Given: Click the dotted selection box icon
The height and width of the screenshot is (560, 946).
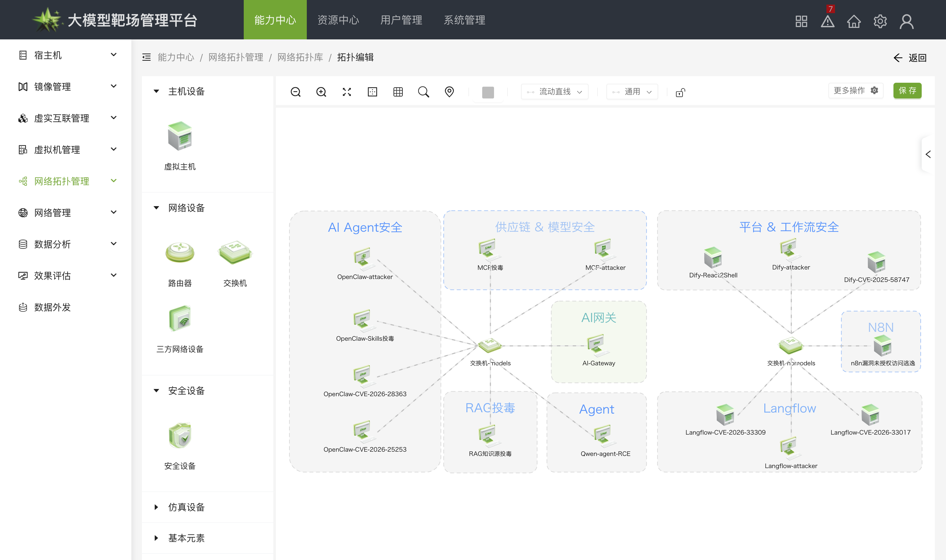Looking at the screenshot, I should point(372,92).
